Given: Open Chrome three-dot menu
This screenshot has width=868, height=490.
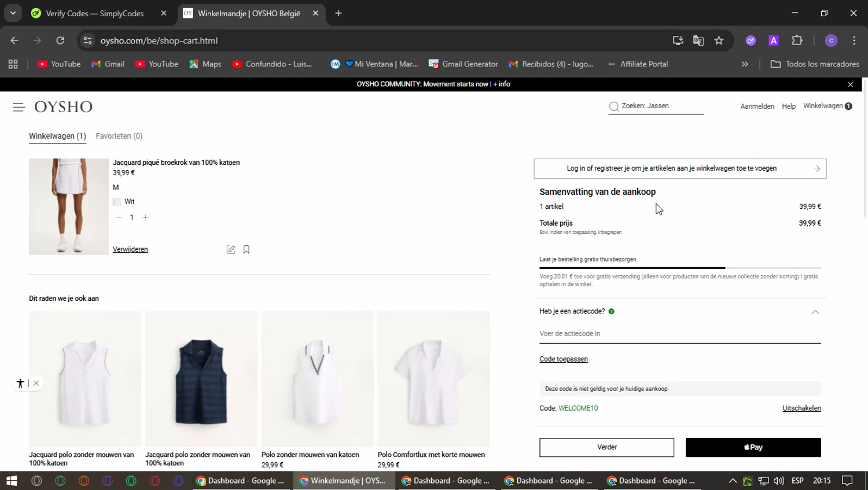Looking at the screenshot, I should pos(854,40).
